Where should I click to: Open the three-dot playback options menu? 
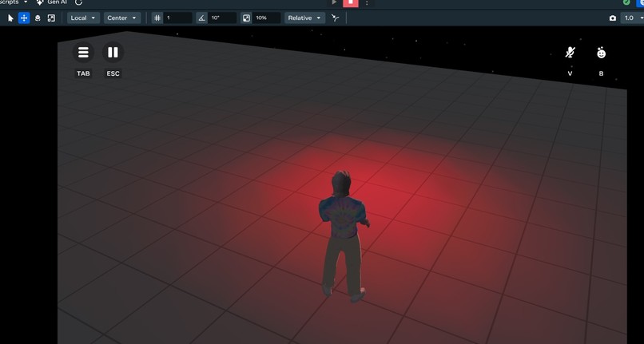pyautogui.click(x=367, y=3)
